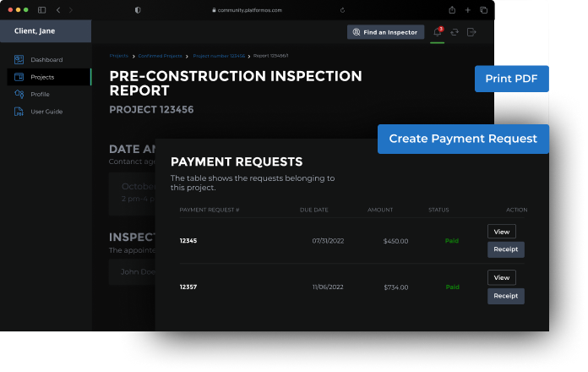Click the sync arrows icon in header
This screenshot has height=372, width=588.
tap(455, 32)
